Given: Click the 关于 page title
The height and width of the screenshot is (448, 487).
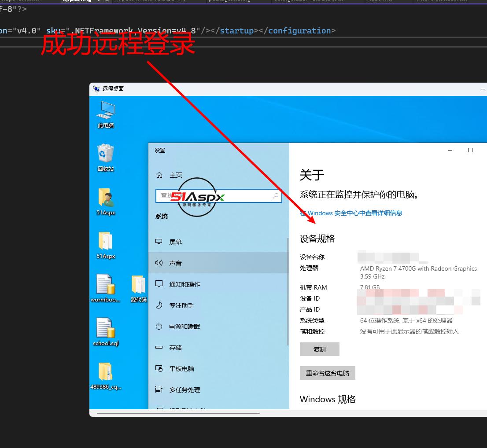Looking at the screenshot, I should point(312,175).
